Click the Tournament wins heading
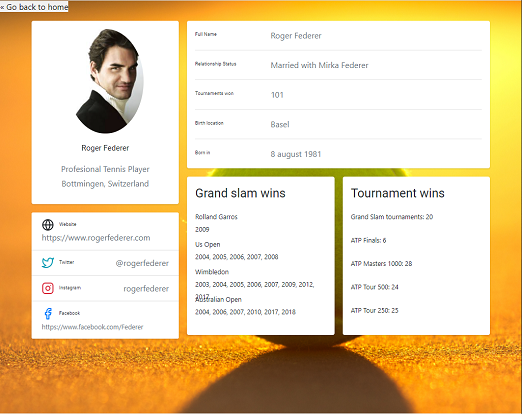Viewport: 522px width, 414px height. [398, 193]
